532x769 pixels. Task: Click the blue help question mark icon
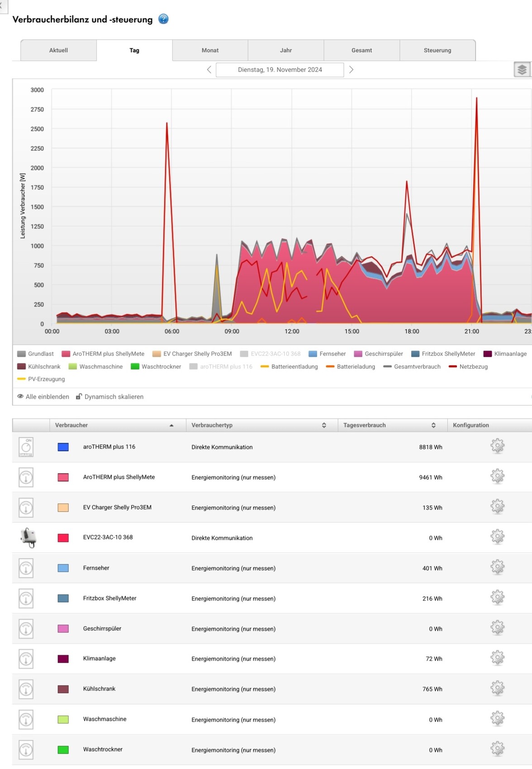163,19
